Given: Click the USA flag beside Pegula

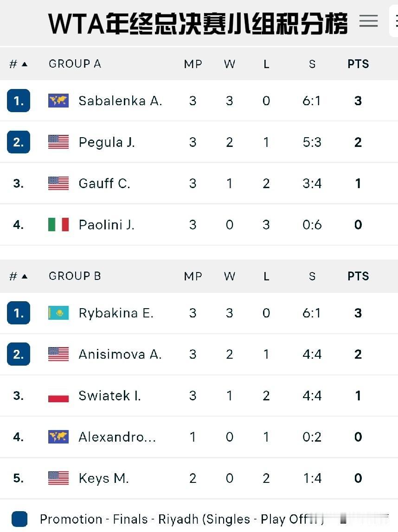Looking at the screenshot, I should click(x=58, y=142).
